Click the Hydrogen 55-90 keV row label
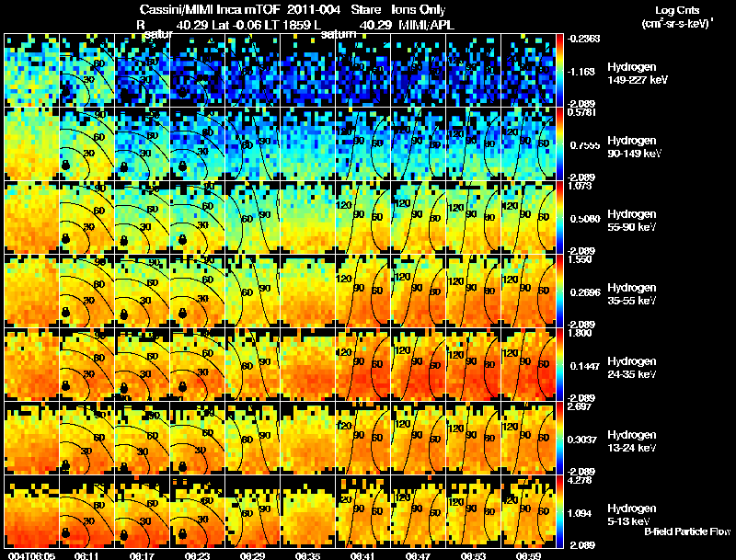 point(632,221)
